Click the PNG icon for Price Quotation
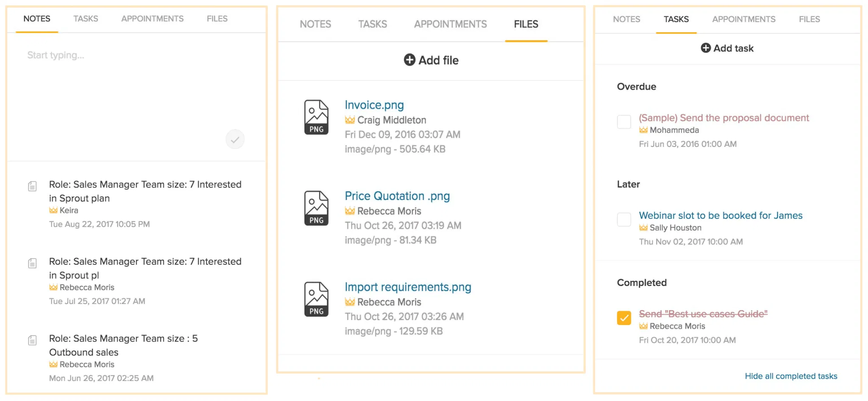Image resolution: width=868 pixels, height=401 pixels. 316,208
